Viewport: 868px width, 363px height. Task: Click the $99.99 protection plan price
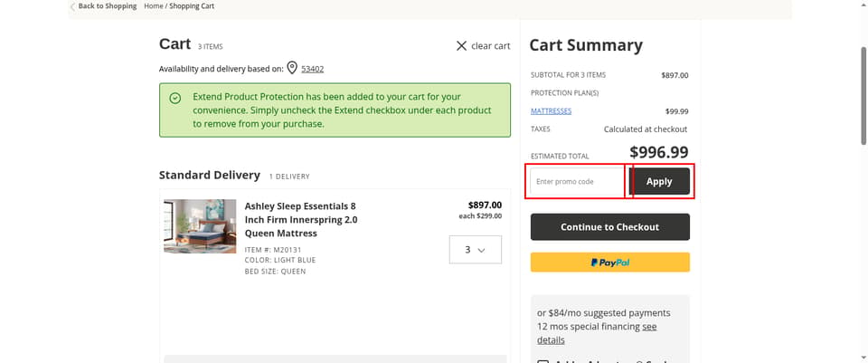pyautogui.click(x=677, y=111)
